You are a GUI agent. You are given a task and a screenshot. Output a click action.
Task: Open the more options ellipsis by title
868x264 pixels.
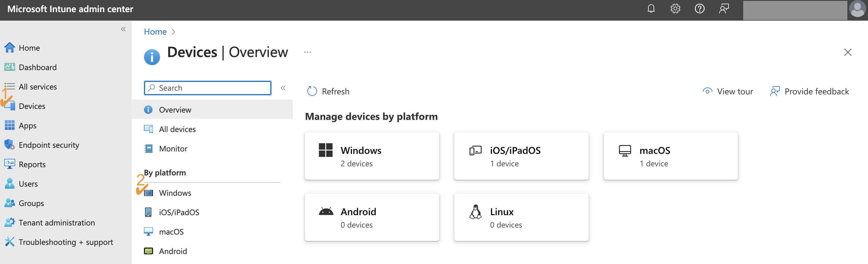pyautogui.click(x=308, y=52)
